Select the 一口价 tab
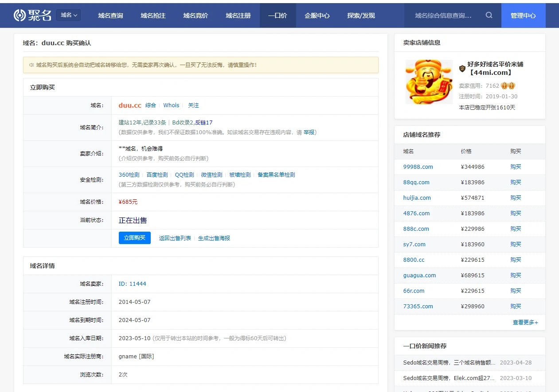Viewport: 559px width, 392px height. point(278,16)
